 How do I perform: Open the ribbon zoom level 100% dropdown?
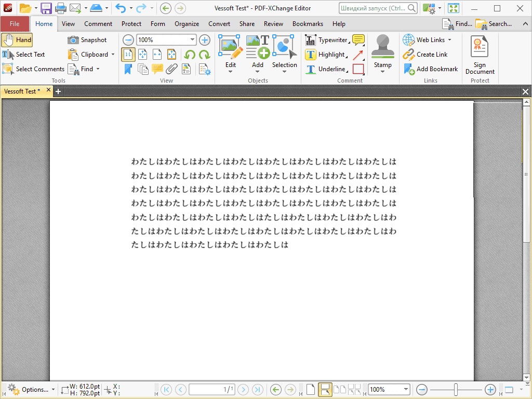click(192, 40)
